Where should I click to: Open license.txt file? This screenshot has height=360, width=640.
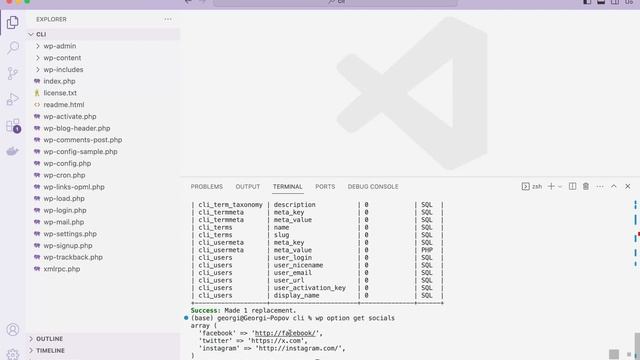tap(60, 93)
